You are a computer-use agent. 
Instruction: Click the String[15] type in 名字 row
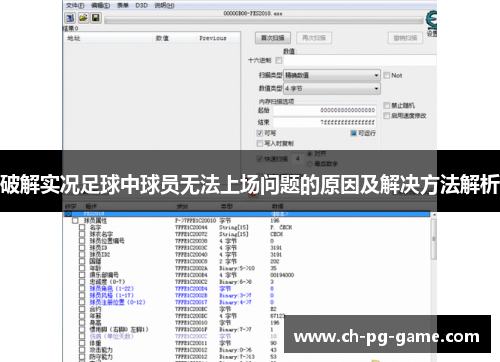pyautogui.click(x=234, y=227)
